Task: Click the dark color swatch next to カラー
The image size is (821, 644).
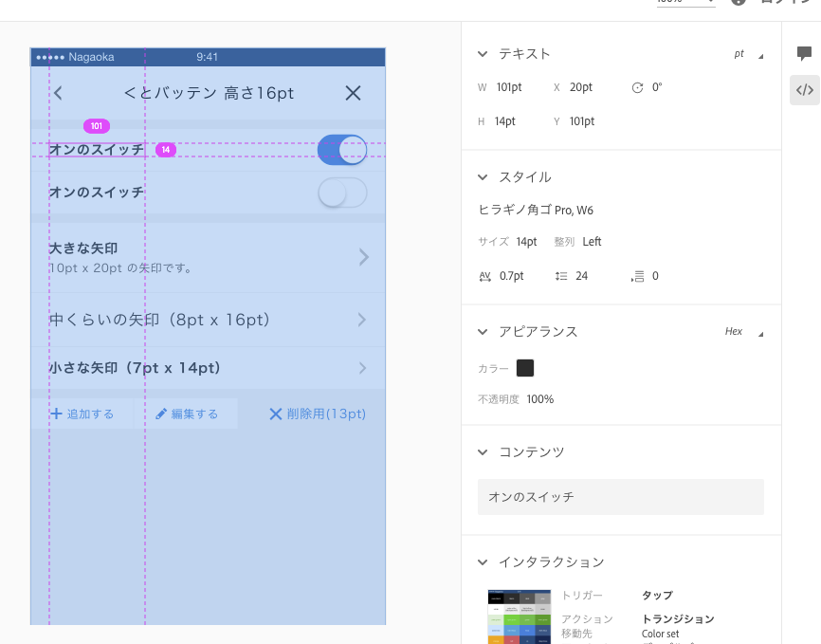Action: (x=525, y=368)
